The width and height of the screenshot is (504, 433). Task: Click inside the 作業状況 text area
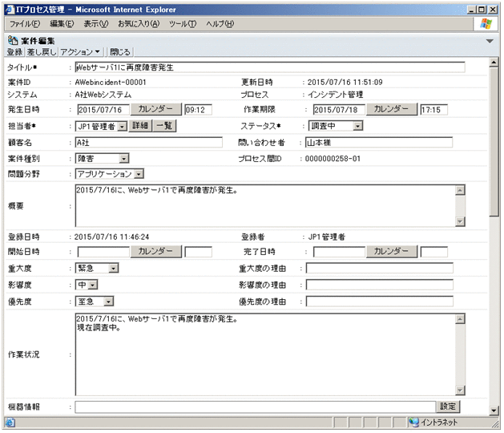tap(265, 354)
